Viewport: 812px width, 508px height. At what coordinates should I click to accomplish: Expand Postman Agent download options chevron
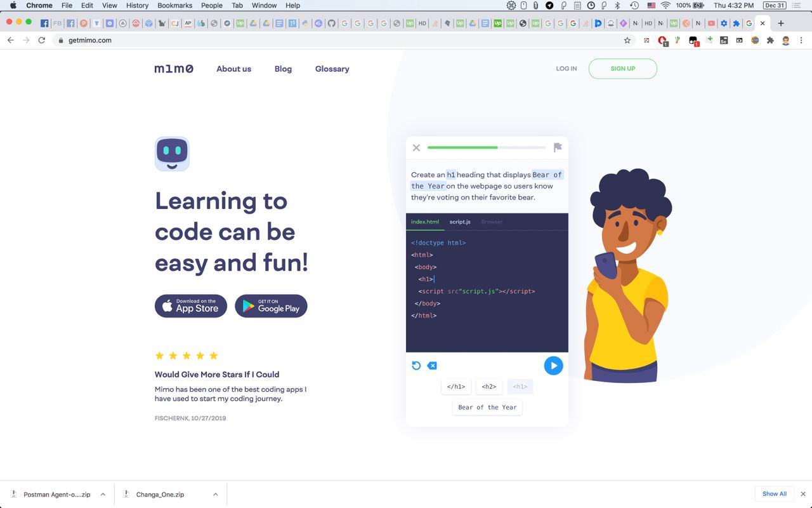click(103, 494)
